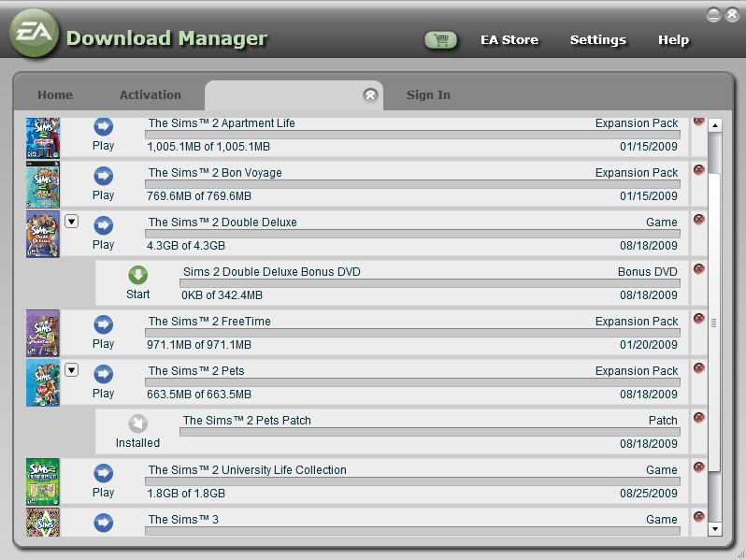Remove the University Life Collection entry
Image resolution: width=746 pixels, height=560 pixels.
699,467
